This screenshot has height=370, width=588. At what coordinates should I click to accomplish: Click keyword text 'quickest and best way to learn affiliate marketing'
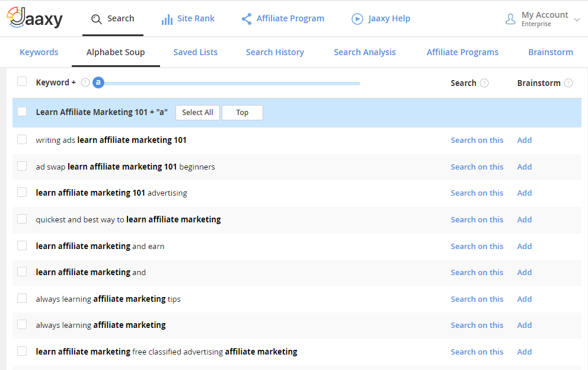(128, 219)
